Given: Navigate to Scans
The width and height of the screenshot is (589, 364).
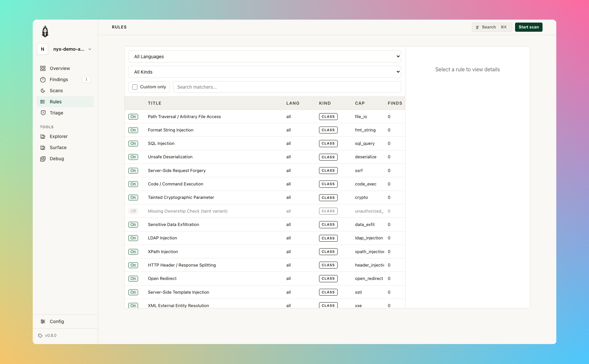Looking at the screenshot, I should point(65,91).
